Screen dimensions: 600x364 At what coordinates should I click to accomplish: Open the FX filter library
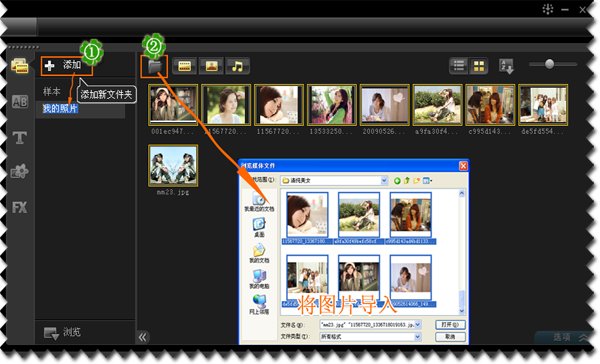(x=20, y=207)
